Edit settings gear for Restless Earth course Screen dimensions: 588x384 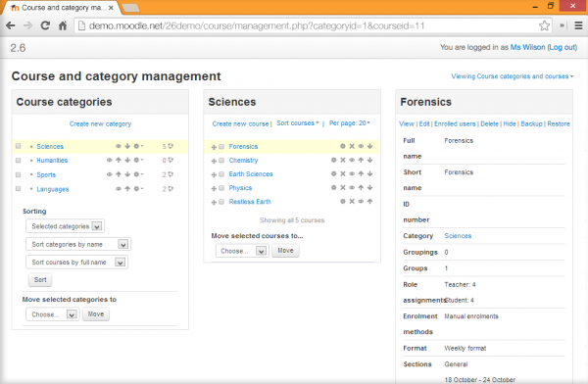tap(343, 202)
